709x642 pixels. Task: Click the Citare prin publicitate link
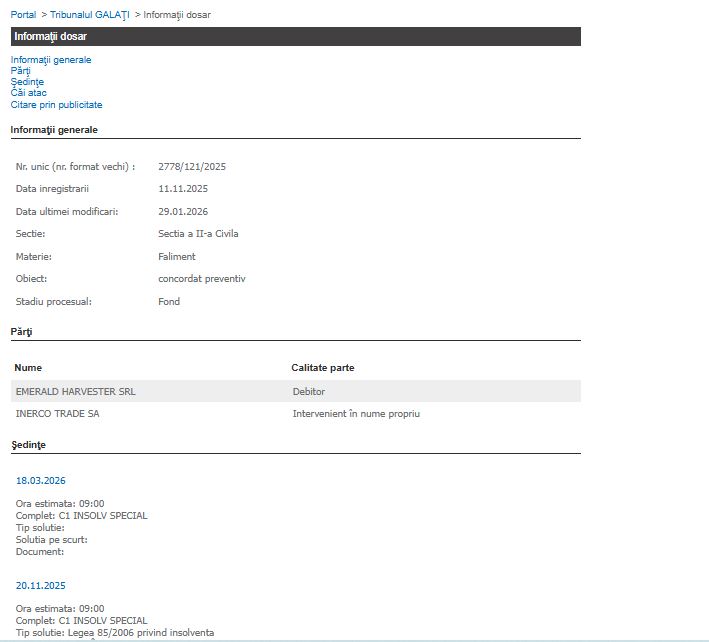click(x=56, y=105)
